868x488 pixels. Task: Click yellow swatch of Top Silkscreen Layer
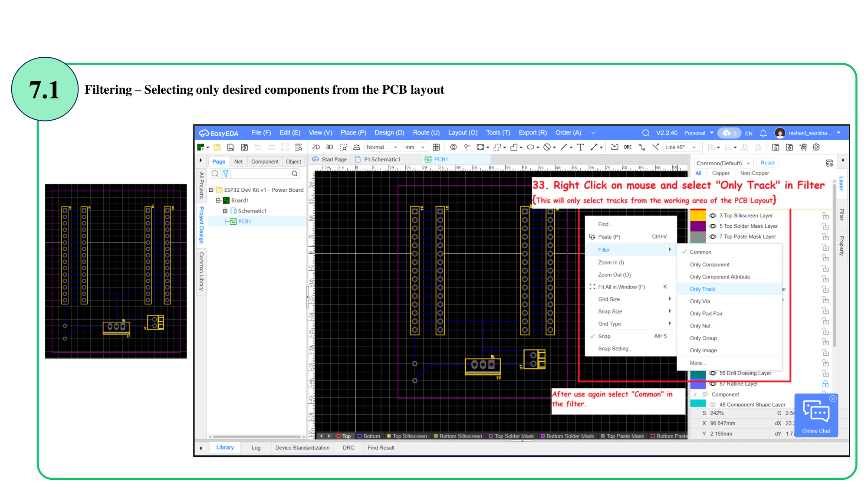(x=698, y=215)
